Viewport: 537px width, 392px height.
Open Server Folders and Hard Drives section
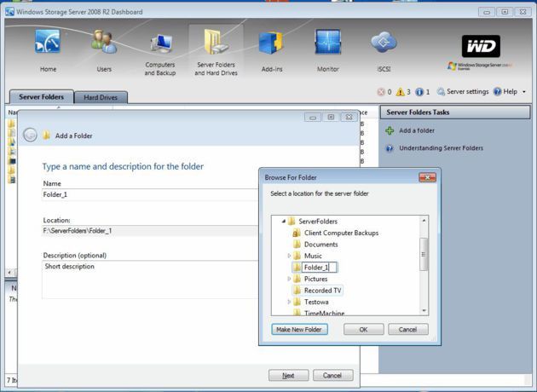(216, 52)
